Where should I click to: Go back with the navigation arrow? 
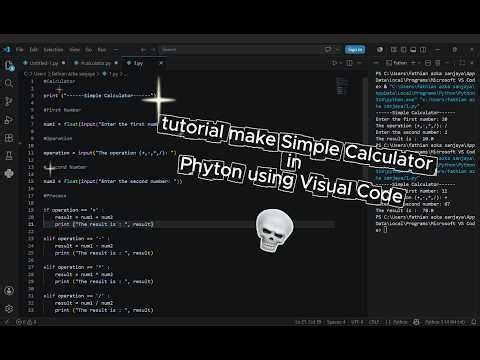(x=143, y=50)
